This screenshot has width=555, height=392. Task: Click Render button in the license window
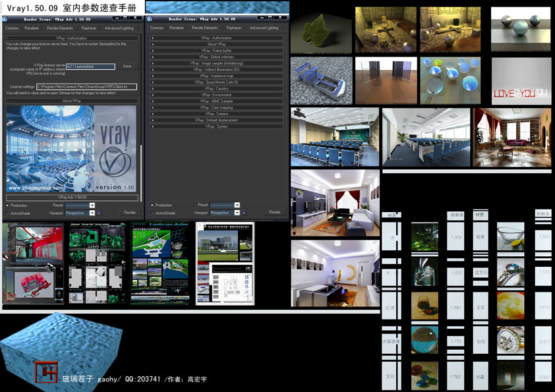130,212
